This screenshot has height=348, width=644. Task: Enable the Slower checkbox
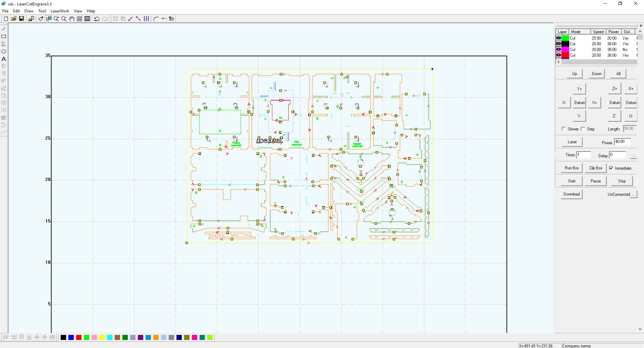[564, 129]
